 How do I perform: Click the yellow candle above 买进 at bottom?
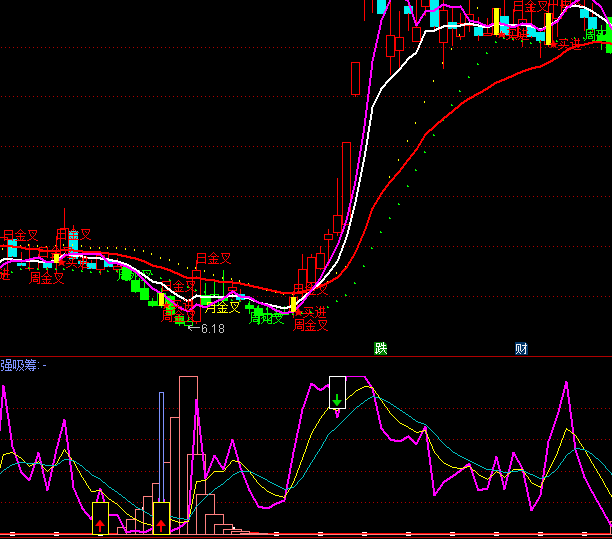click(x=293, y=303)
